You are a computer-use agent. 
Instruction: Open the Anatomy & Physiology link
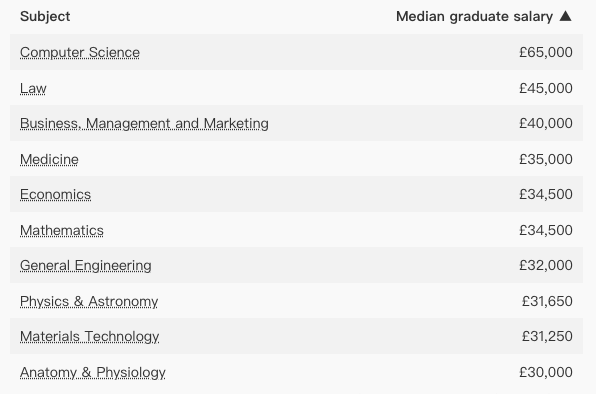tap(93, 372)
